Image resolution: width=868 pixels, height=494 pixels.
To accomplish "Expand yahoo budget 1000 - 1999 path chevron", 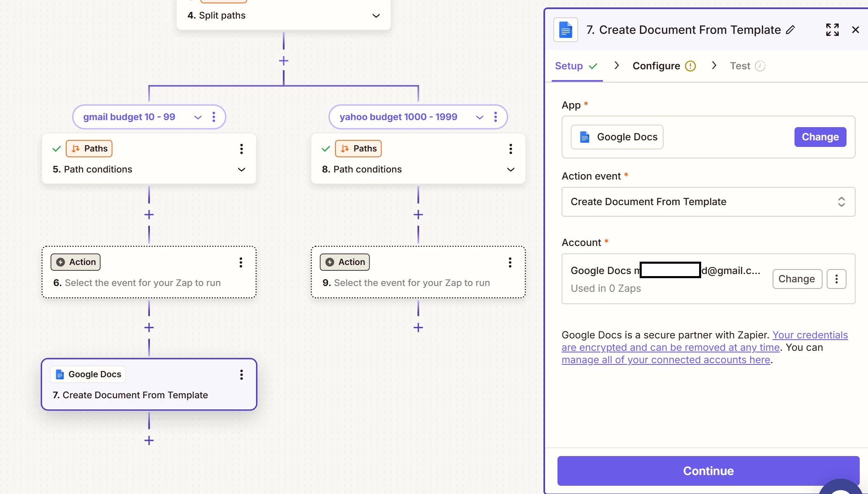I will pyautogui.click(x=479, y=117).
